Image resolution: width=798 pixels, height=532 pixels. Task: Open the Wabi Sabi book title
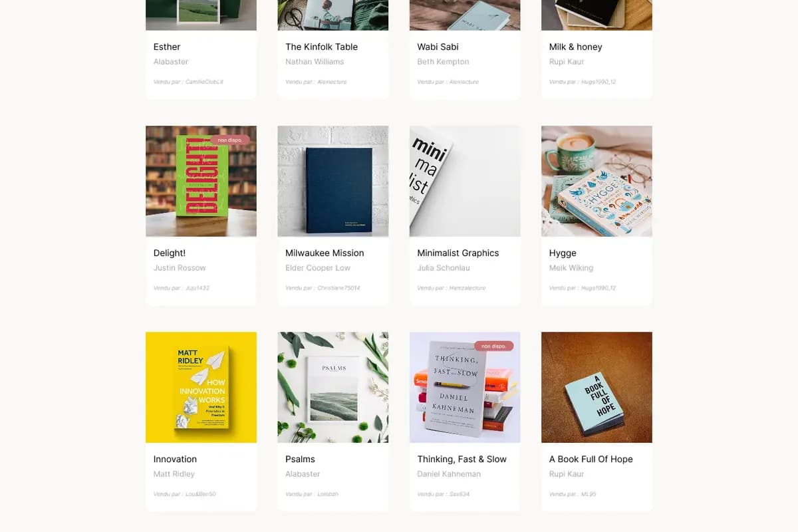(x=438, y=47)
